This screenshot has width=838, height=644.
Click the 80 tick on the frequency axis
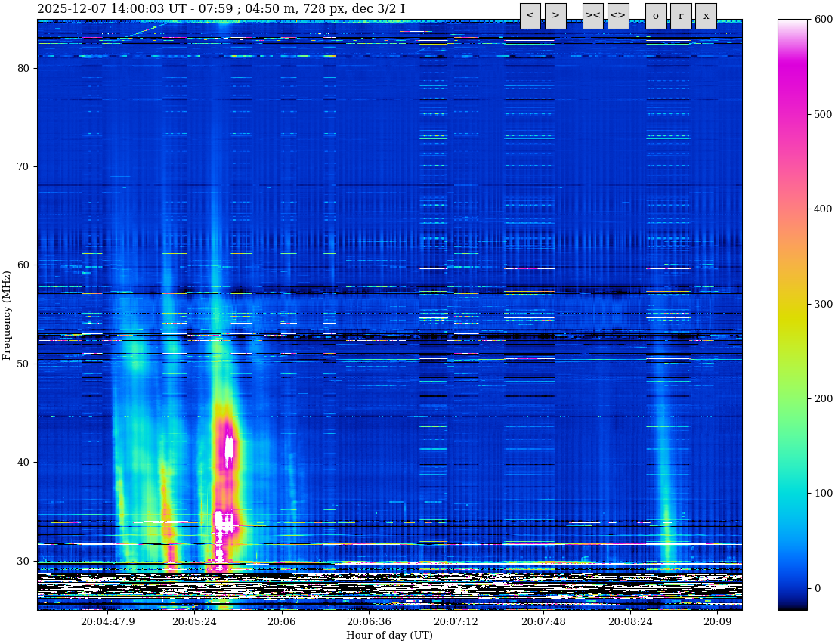pos(23,68)
